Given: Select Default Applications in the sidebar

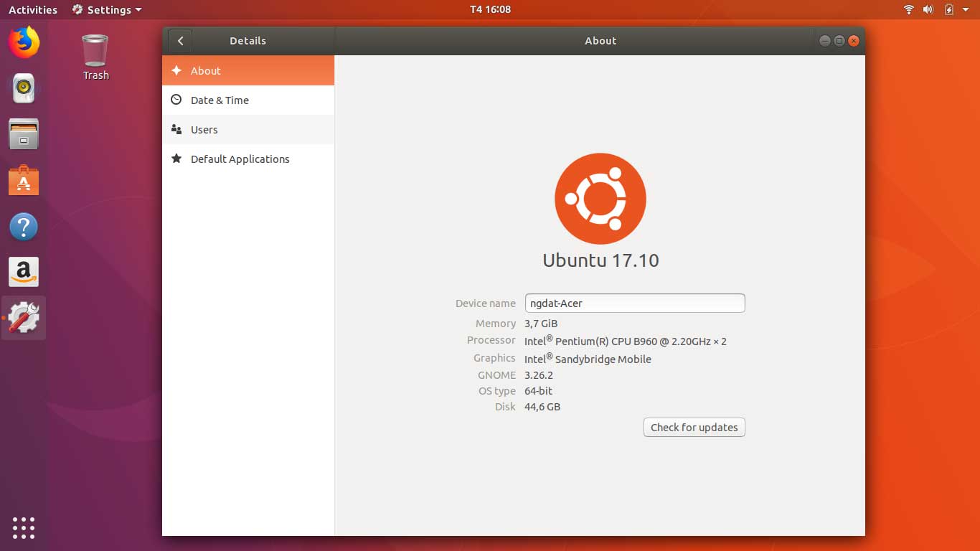Looking at the screenshot, I should 240,159.
